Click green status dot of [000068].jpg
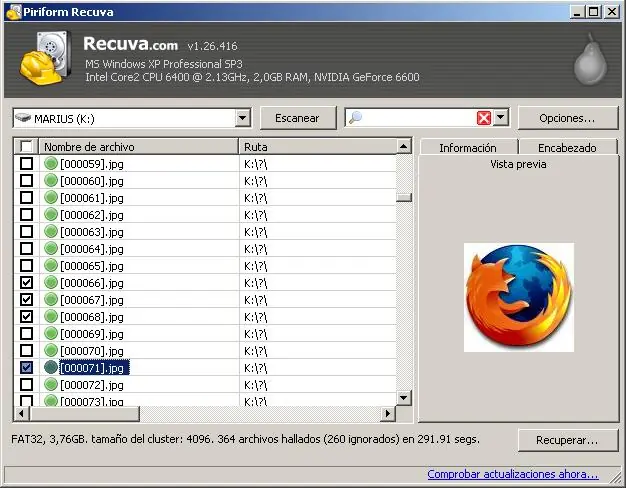 pyautogui.click(x=51, y=316)
